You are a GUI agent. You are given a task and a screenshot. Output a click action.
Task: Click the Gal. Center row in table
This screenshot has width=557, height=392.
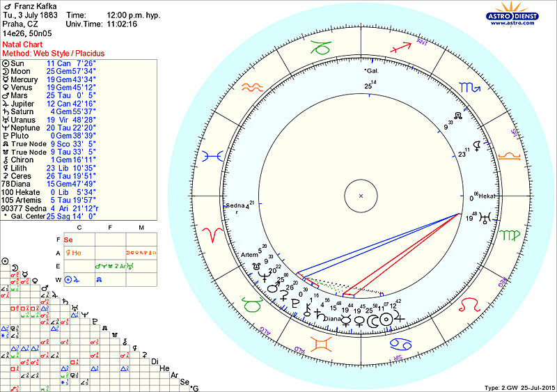pyautogui.click(x=42, y=217)
